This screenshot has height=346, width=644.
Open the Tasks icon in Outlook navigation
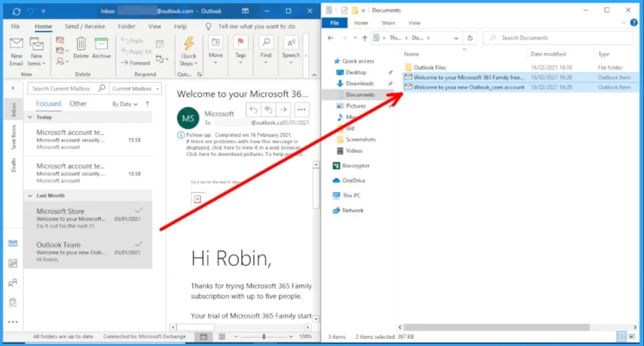tap(13, 303)
